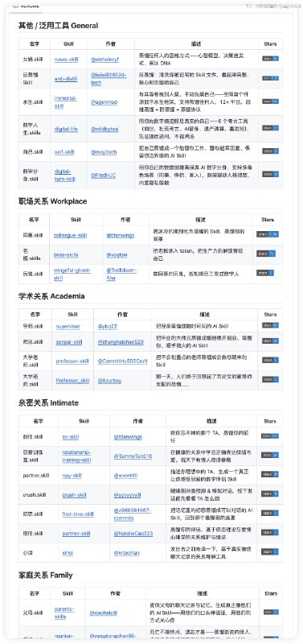Click stars badge in nuwa-skill row
This screenshot has width=303, height=644.
point(271,59)
